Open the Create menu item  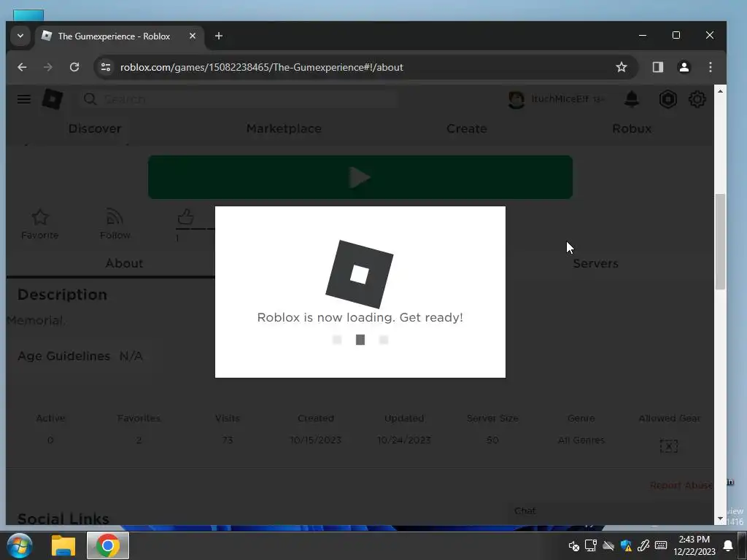[x=466, y=128]
